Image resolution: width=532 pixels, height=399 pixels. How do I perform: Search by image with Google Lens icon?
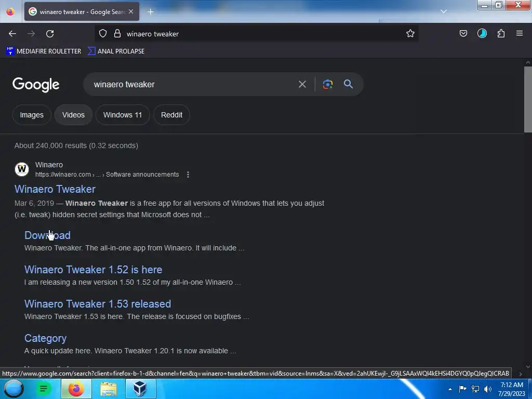click(x=327, y=84)
